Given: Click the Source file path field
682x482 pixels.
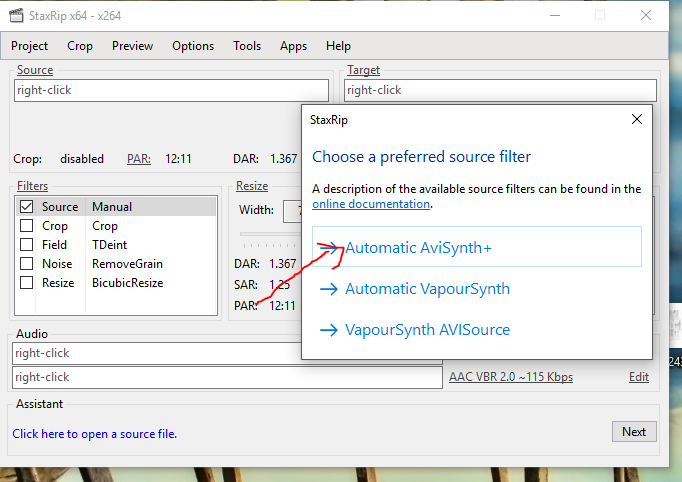Looking at the screenshot, I should [x=171, y=90].
